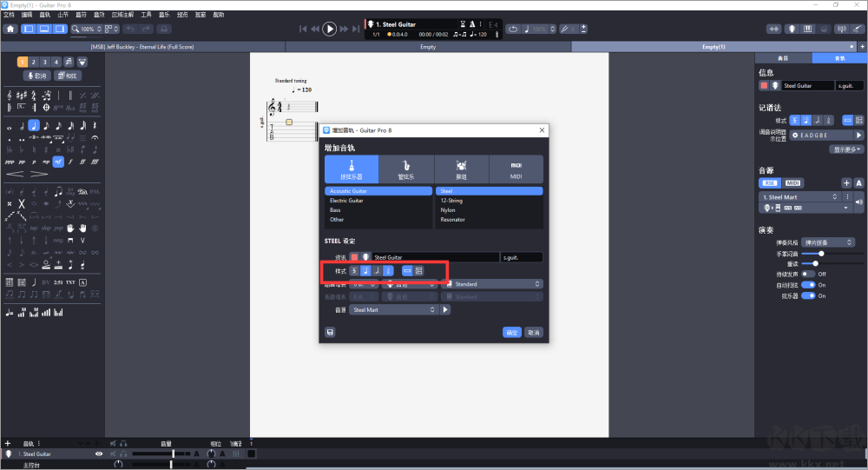
Task: Open the zoom 100% dropdown in toolbar
Action: 86,29
